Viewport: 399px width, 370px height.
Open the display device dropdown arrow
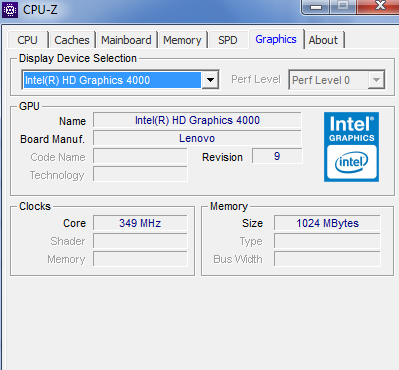pyautogui.click(x=210, y=80)
